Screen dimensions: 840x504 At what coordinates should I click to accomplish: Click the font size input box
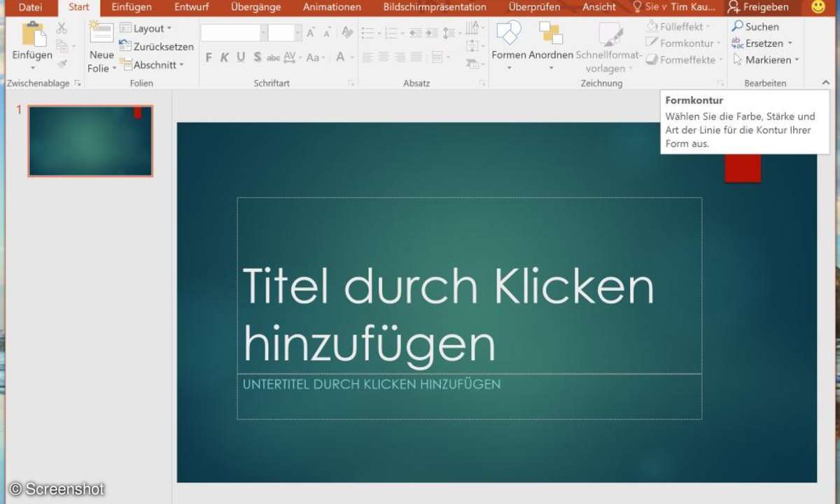click(x=285, y=33)
